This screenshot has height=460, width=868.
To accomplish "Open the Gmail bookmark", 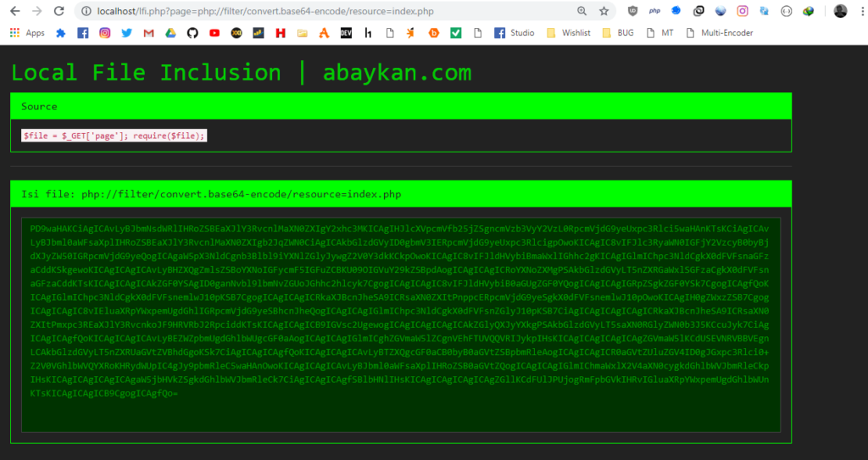I will coord(148,33).
